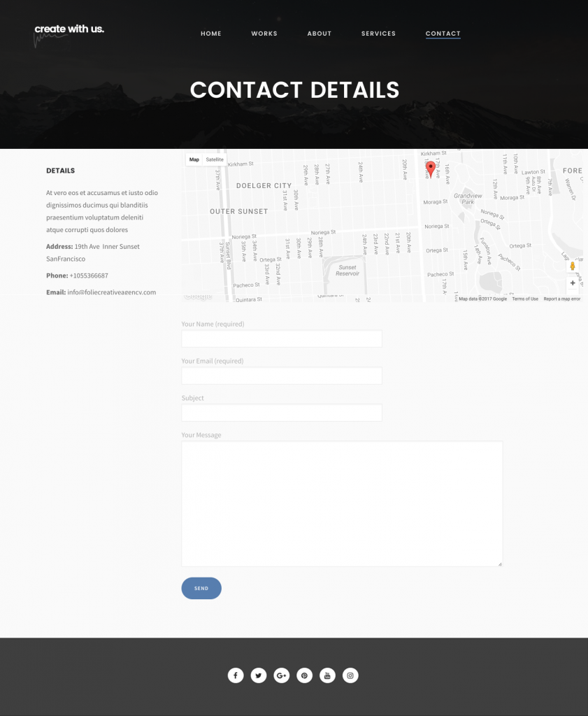Click the CONTACT DETAILS page title

294,90
